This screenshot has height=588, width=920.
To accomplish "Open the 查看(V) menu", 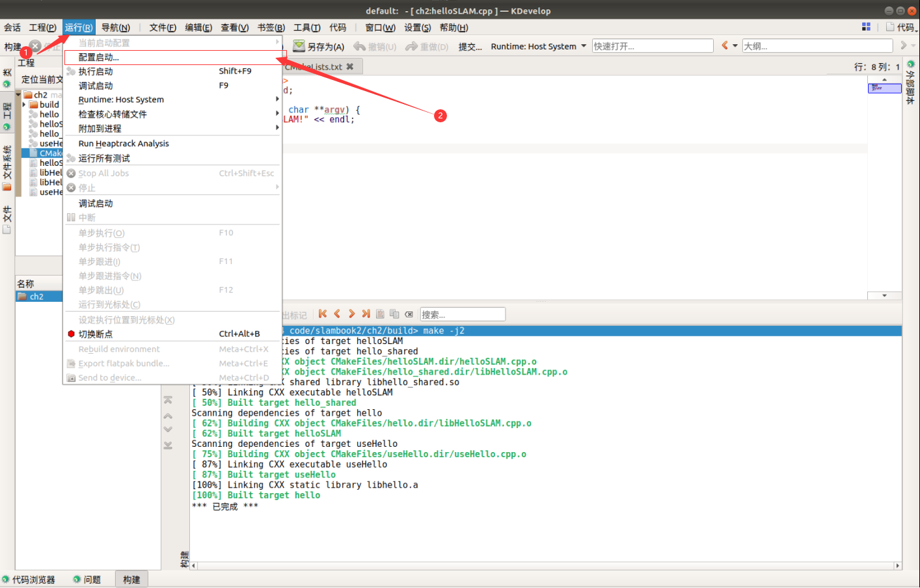I will (234, 27).
